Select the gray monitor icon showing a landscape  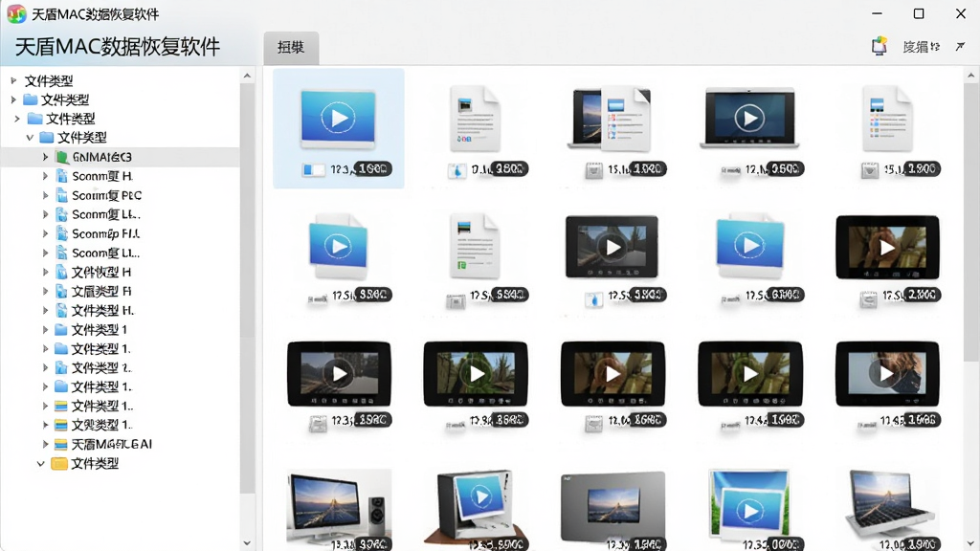[x=612, y=506]
